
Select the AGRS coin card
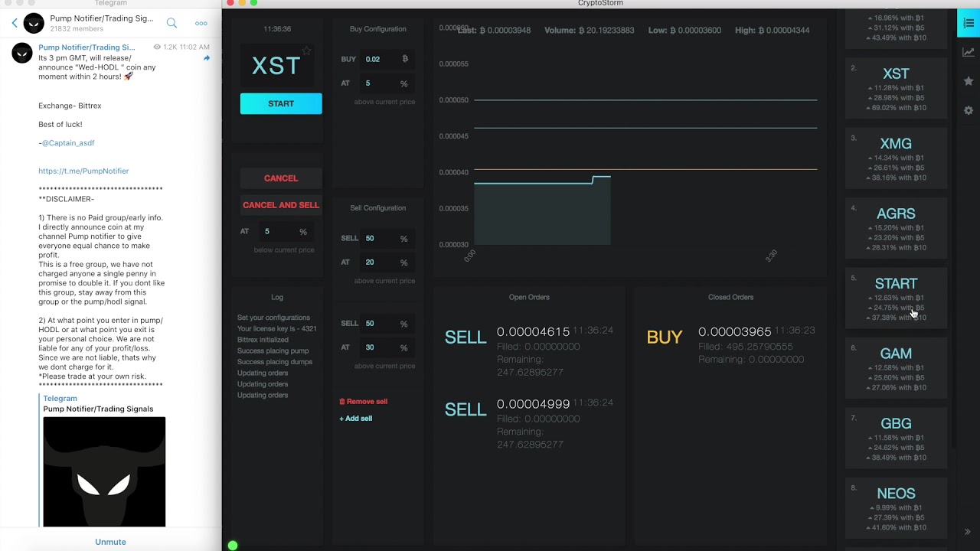(x=896, y=228)
